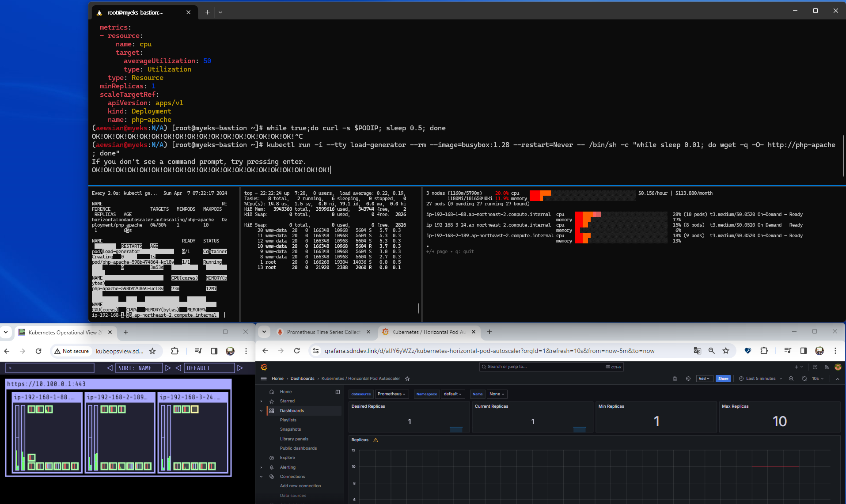Open terminal profile dropdown chevron
846x504 pixels.
click(220, 12)
